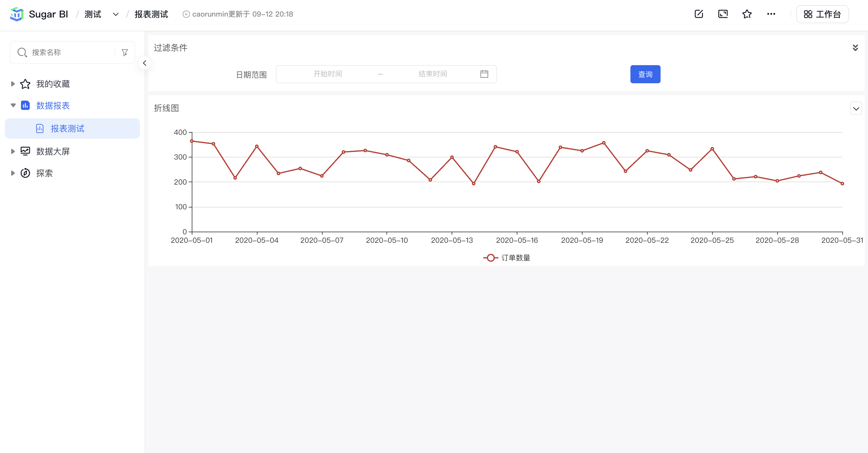This screenshot has height=453, width=868.
Task: Open the calendar icon in date range
Action: pyautogui.click(x=484, y=74)
